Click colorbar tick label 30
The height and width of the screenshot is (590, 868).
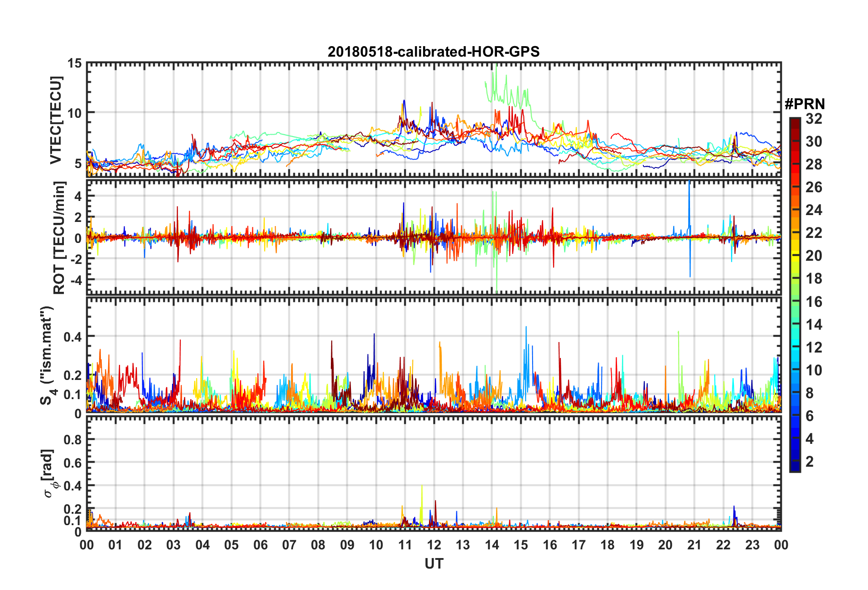(x=814, y=142)
